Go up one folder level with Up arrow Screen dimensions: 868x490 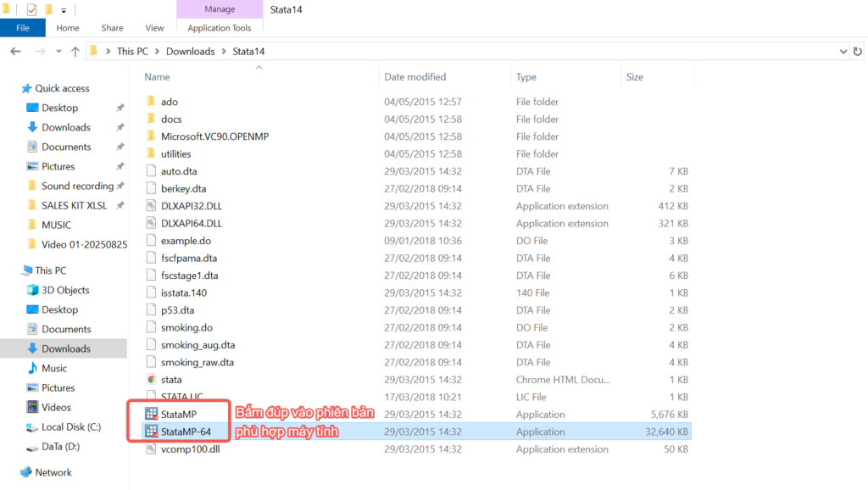tap(75, 52)
